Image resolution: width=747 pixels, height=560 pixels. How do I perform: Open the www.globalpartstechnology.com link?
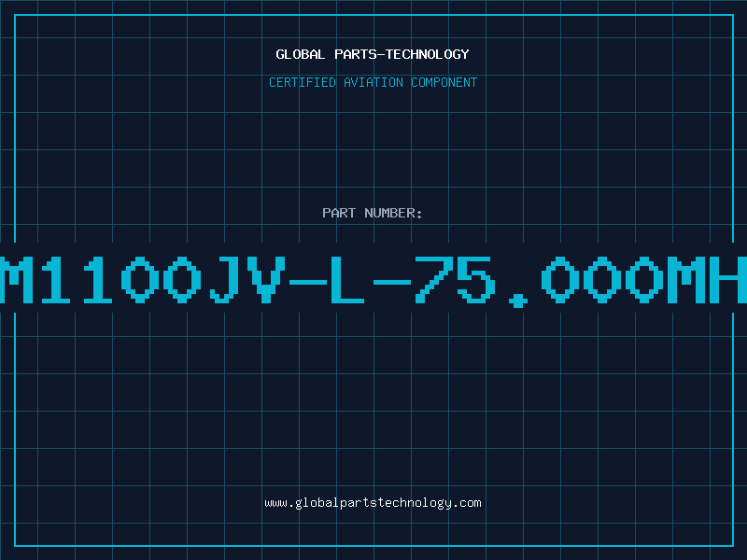click(x=373, y=503)
